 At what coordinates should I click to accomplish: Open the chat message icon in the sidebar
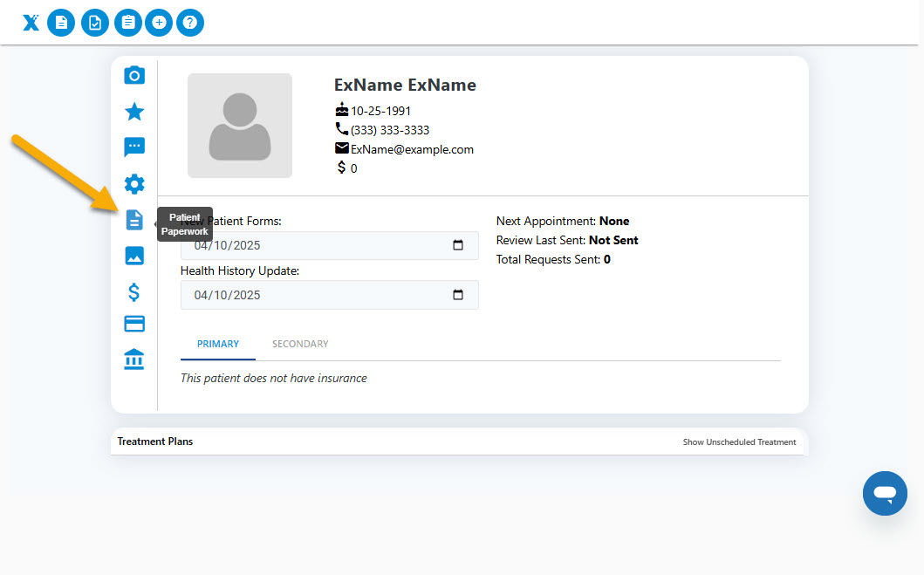134,147
